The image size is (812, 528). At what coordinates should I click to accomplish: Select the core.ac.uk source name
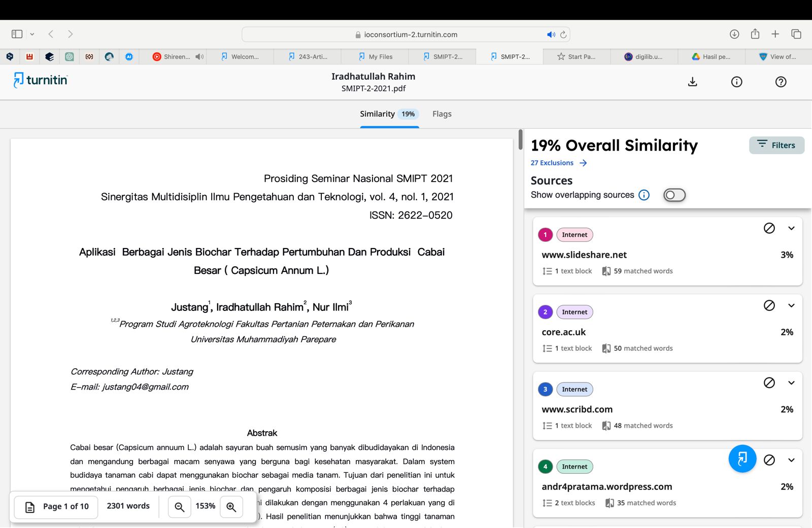click(x=564, y=332)
